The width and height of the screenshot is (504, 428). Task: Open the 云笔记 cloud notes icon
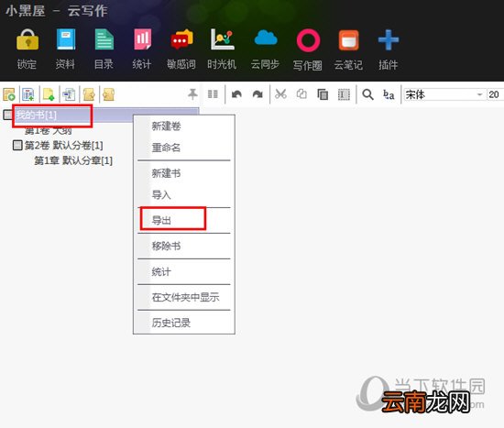tap(349, 40)
